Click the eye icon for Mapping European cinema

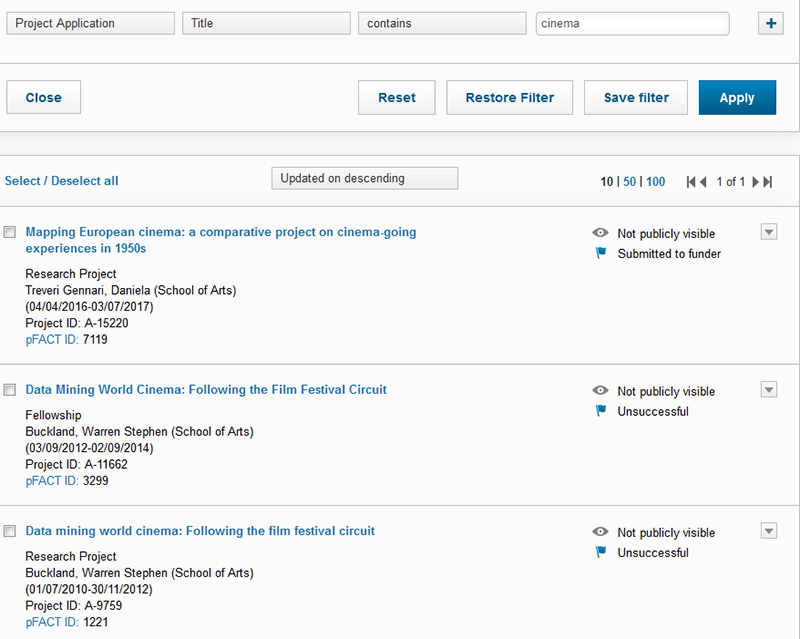(601, 233)
